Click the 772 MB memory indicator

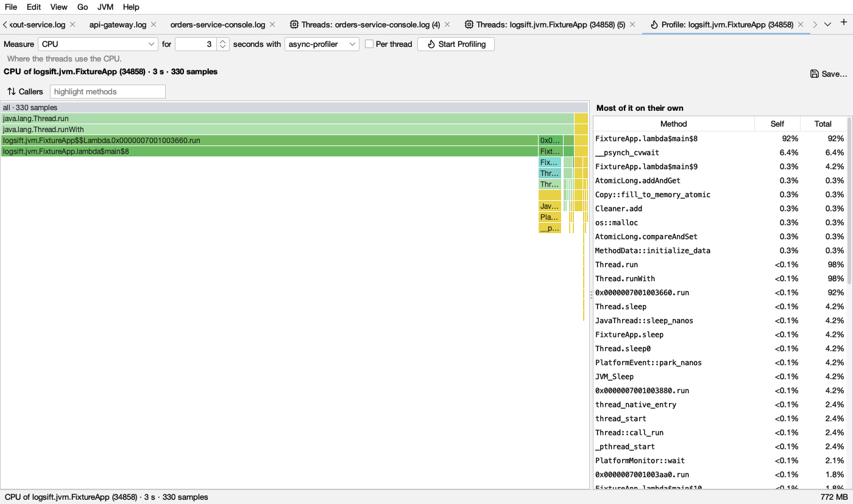pyautogui.click(x=834, y=497)
